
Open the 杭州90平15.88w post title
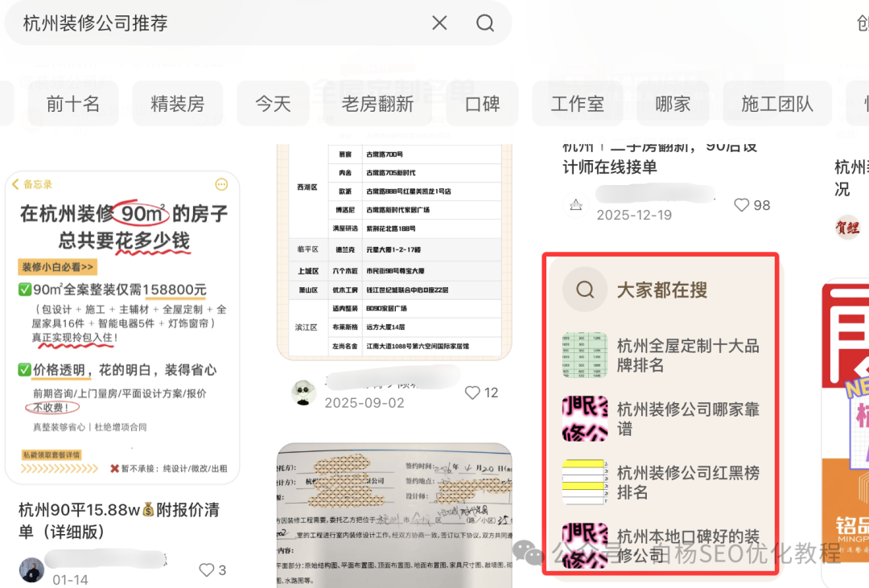coord(119,520)
